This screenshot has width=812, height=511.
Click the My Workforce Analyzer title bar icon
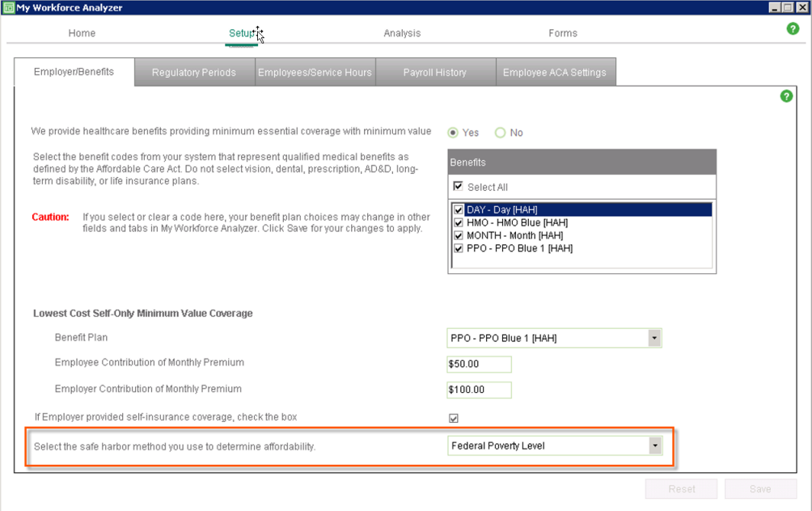pyautogui.click(x=8, y=7)
